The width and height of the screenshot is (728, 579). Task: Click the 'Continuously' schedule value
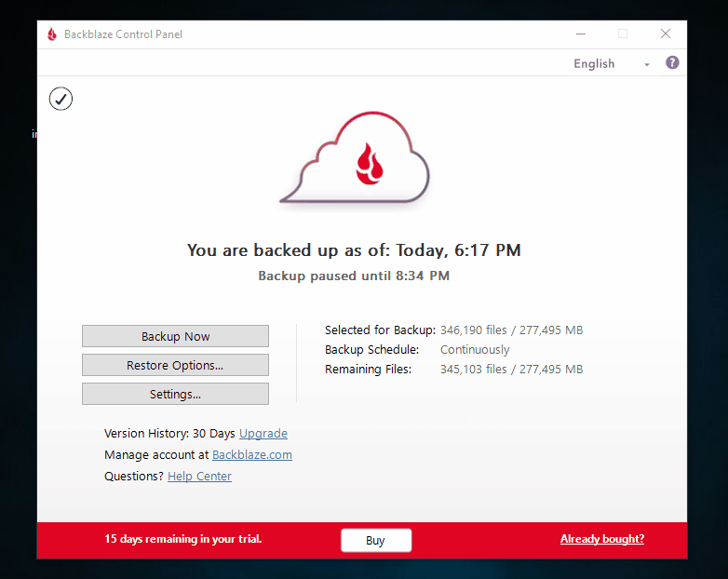tap(475, 350)
